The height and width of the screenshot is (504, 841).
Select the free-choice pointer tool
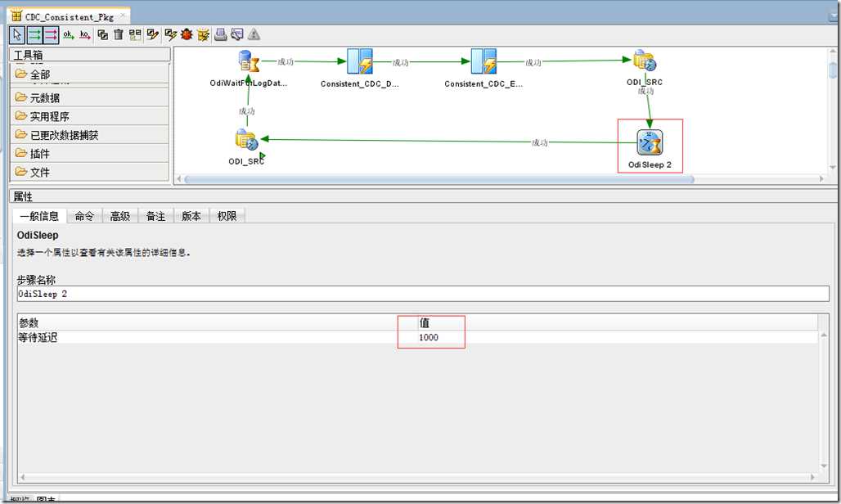17,35
